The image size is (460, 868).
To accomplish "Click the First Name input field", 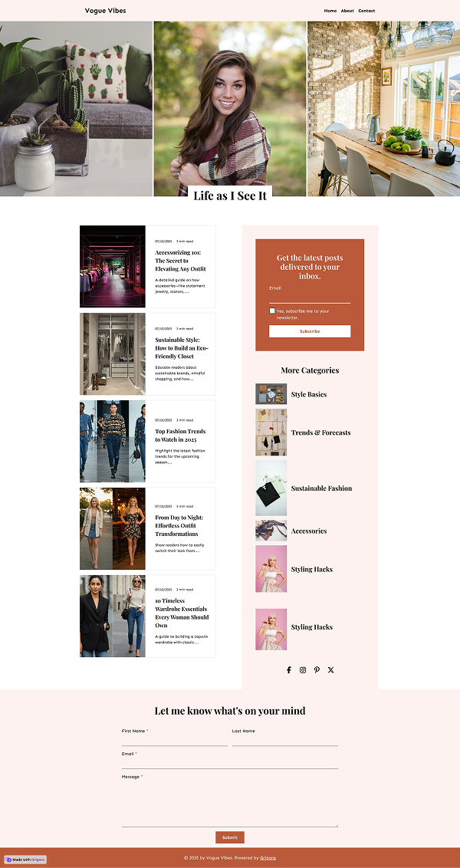I will [174, 741].
